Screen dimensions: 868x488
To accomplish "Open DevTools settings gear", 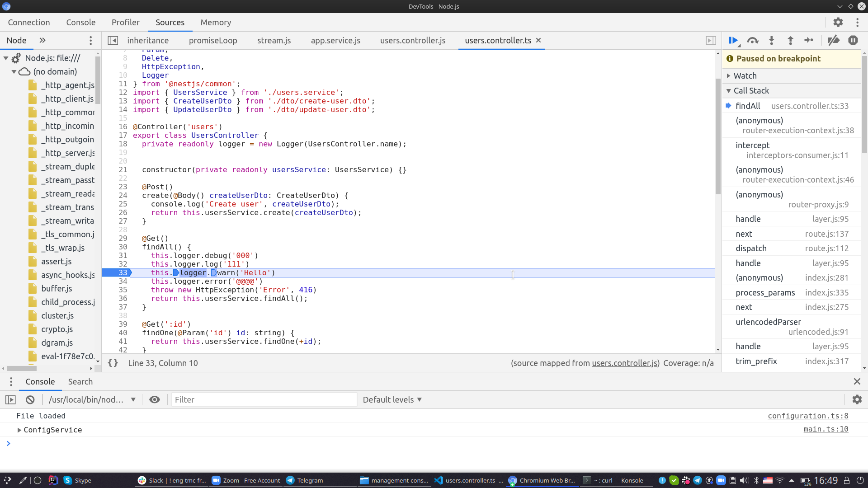I will pos(838,22).
